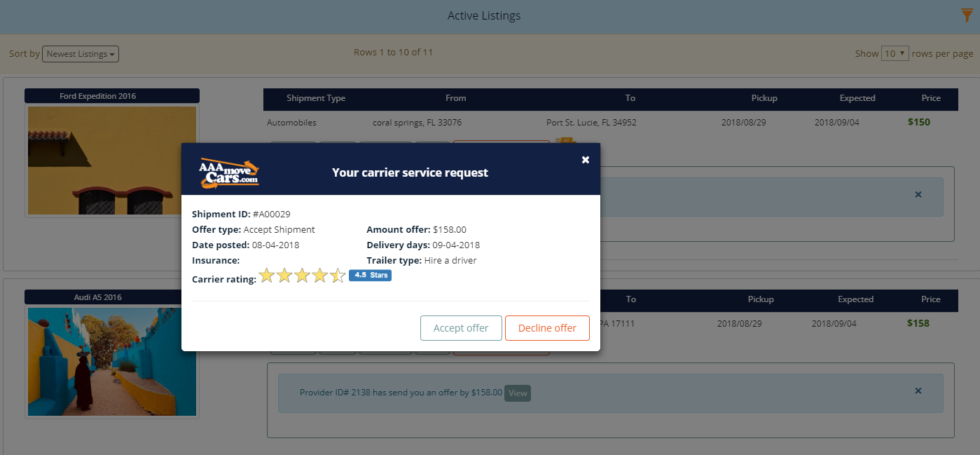This screenshot has width=980, height=455.
Task: Click the half-filled fifth rating star
Action: click(x=338, y=276)
